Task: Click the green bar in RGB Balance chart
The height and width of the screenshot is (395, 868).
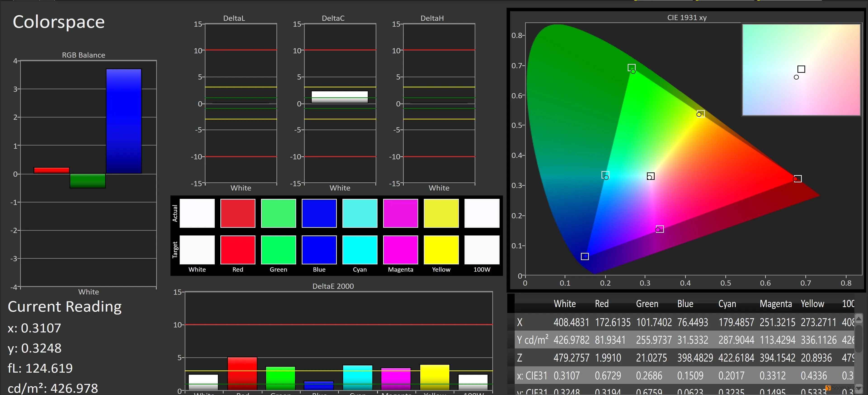Action: tap(88, 181)
